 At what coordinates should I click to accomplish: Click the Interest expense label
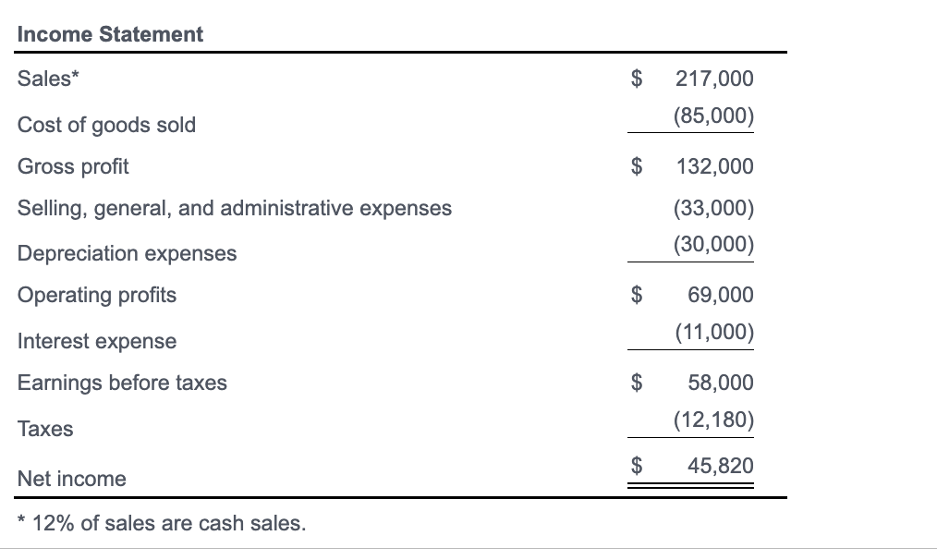click(97, 341)
